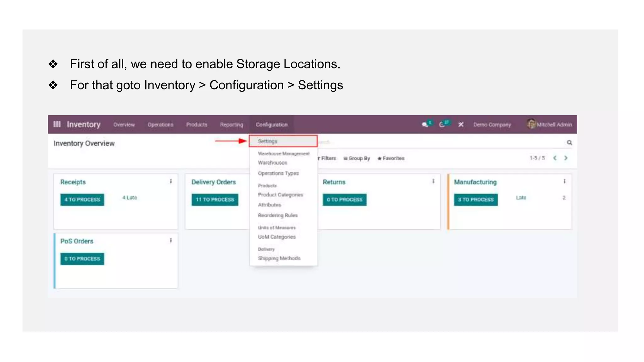Expand the Filters dropdown
This screenshot has height=362, width=644.
327,158
